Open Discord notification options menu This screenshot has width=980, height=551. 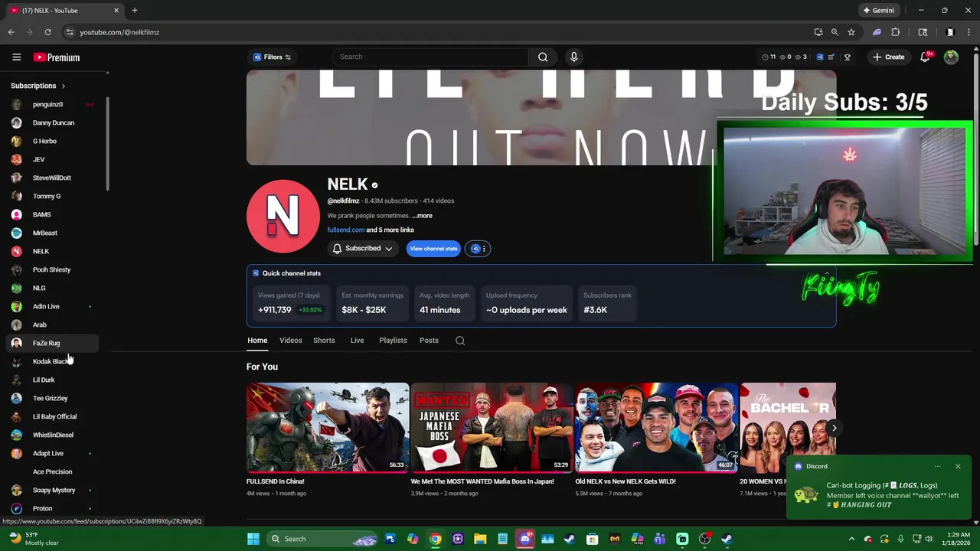pos(937,466)
